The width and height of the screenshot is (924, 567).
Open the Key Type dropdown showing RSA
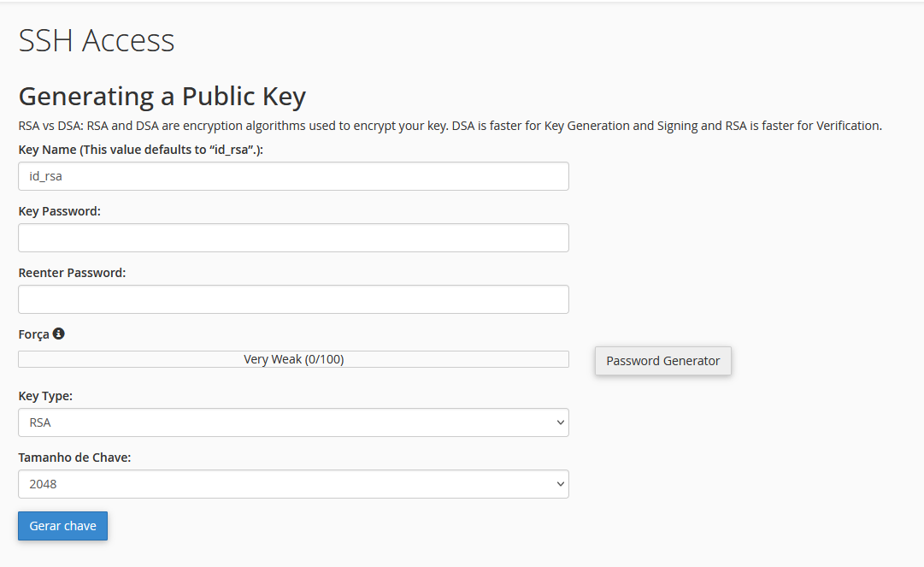pos(293,422)
